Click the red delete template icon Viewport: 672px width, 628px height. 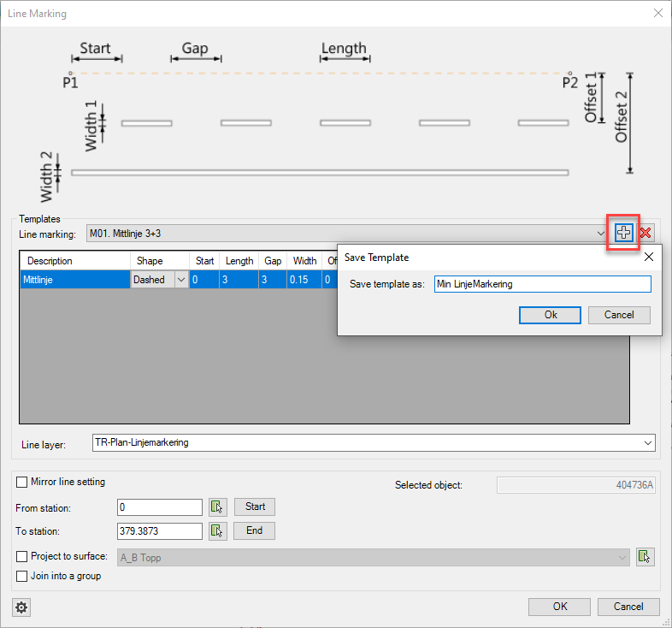point(645,233)
